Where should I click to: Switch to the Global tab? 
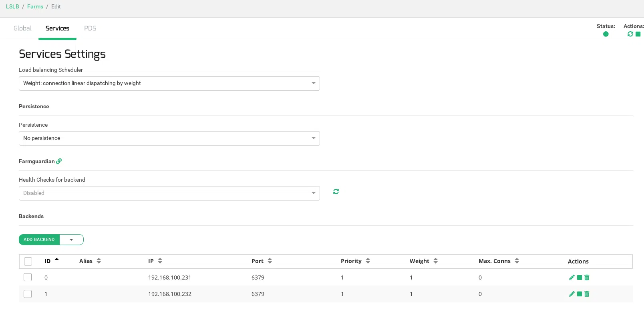(22, 28)
